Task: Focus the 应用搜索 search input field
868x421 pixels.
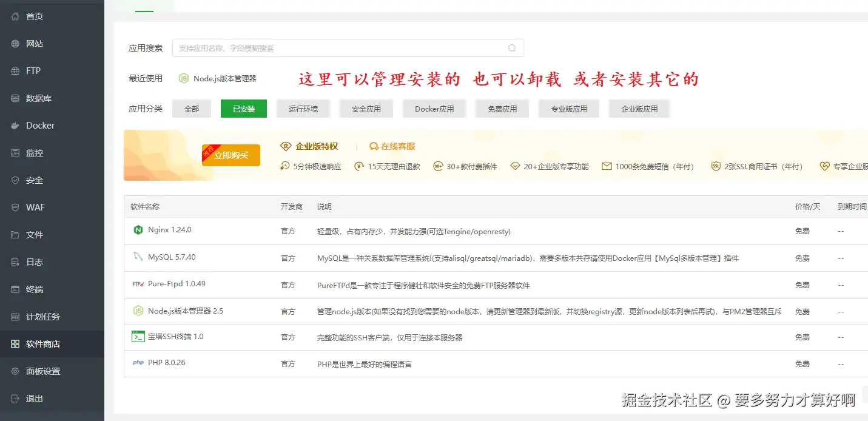Action: tap(348, 48)
